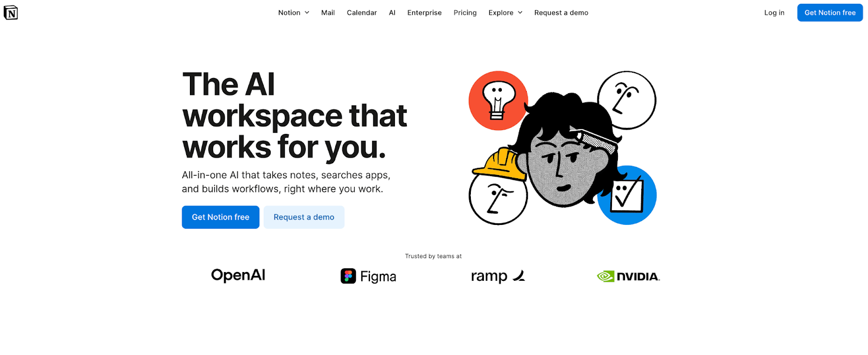
Task: Click Request a demo in navbar
Action: click(x=561, y=12)
